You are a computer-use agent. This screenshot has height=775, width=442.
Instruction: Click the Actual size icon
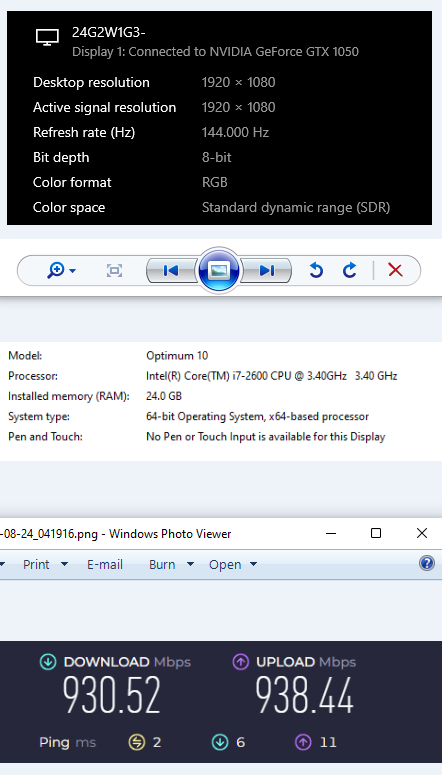coord(114,270)
